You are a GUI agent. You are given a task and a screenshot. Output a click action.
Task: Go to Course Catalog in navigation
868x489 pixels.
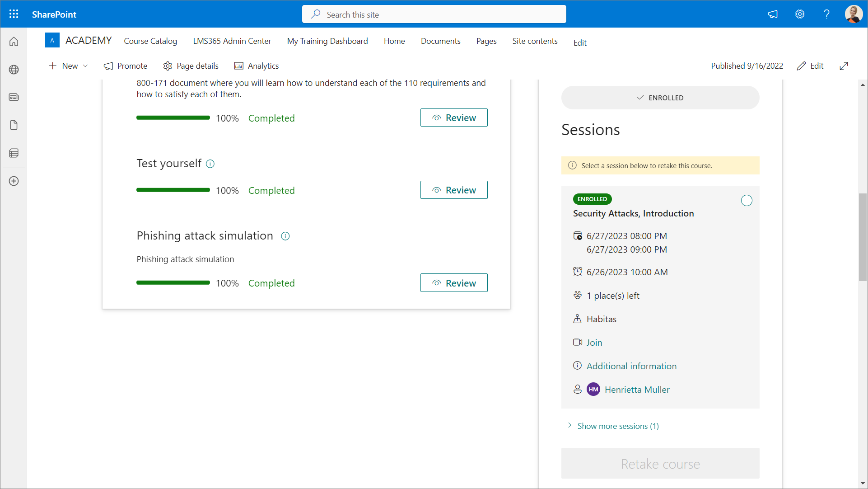point(150,41)
